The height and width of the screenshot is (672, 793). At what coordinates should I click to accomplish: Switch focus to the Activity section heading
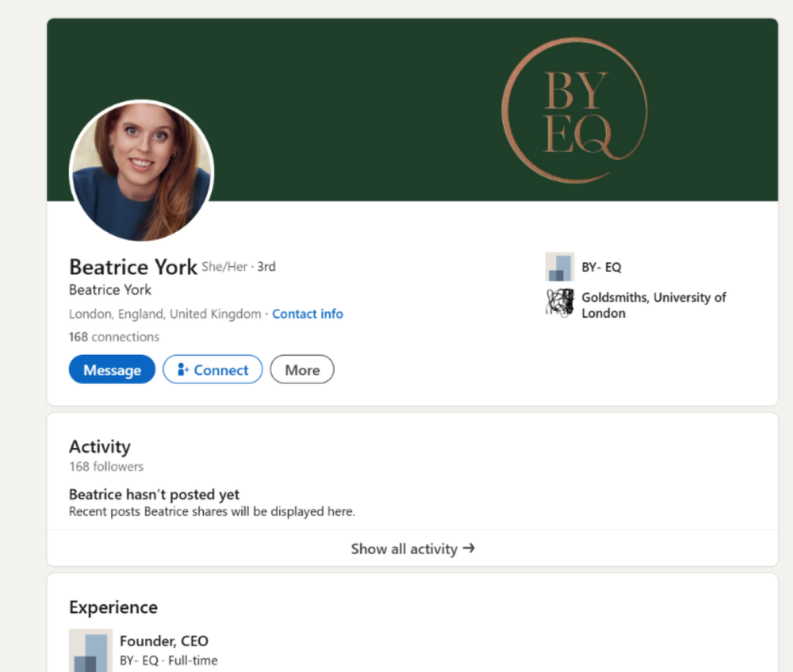point(100,446)
